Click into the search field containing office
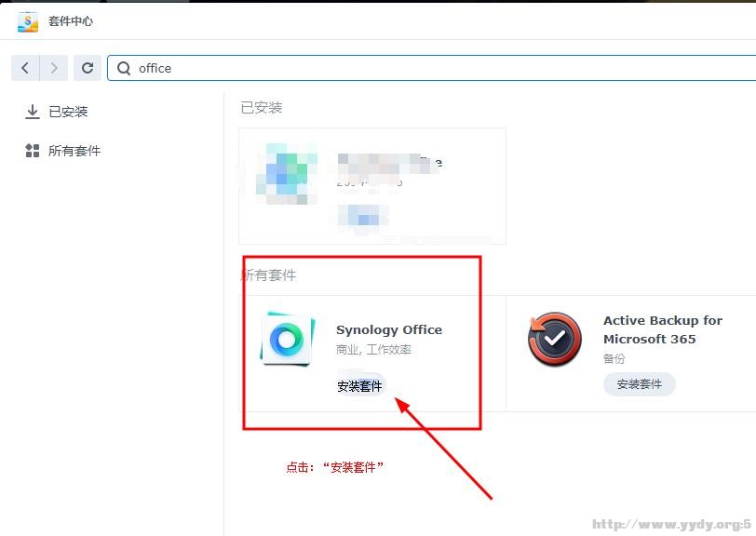Image resolution: width=756 pixels, height=536 pixels. [431, 68]
